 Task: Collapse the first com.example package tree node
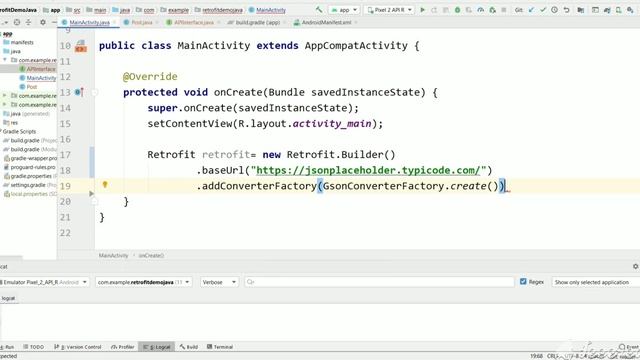point(5,60)
